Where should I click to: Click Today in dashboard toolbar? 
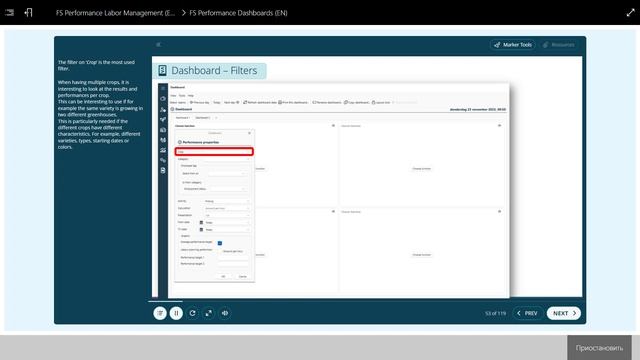(217, 102)
